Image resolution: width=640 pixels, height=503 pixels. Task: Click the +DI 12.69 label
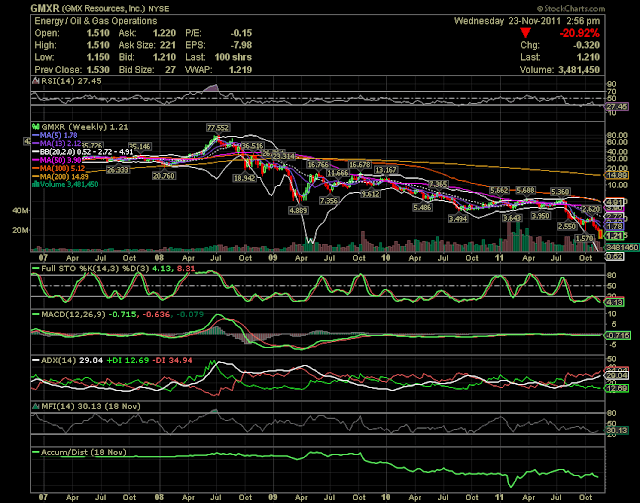(x=127, y=361)
